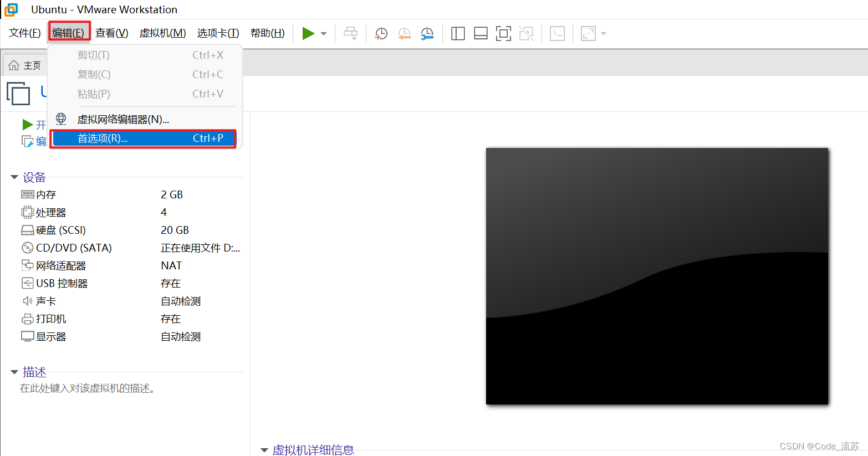This screenshot has height=456, width=868.
Task: Click the processor chip icon
Action: point(27,212)
